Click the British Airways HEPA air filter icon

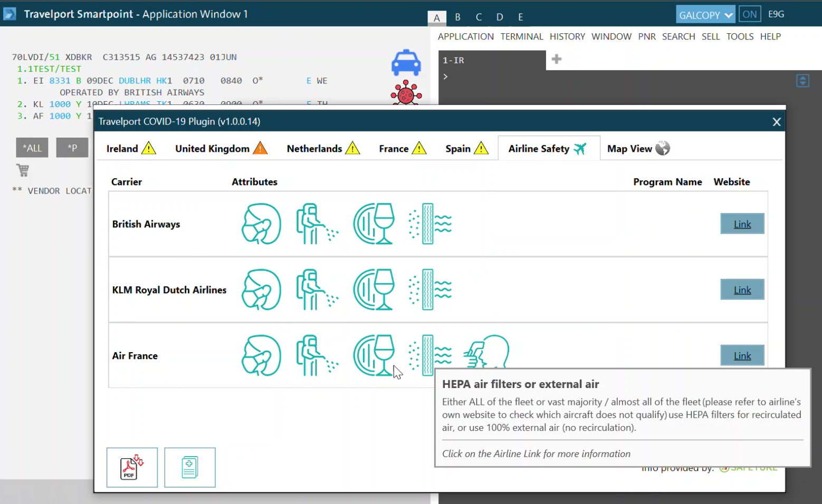430,224
